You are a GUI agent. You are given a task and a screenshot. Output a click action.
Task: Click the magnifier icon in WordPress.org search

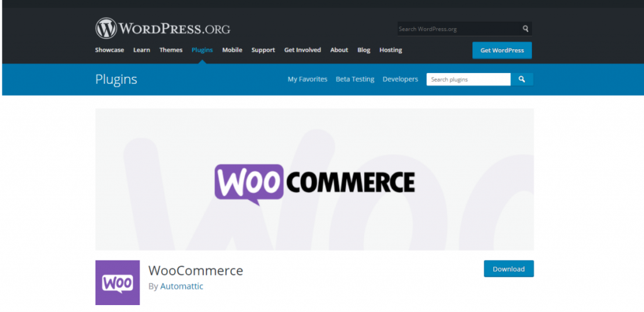click(x=525, y=29)
